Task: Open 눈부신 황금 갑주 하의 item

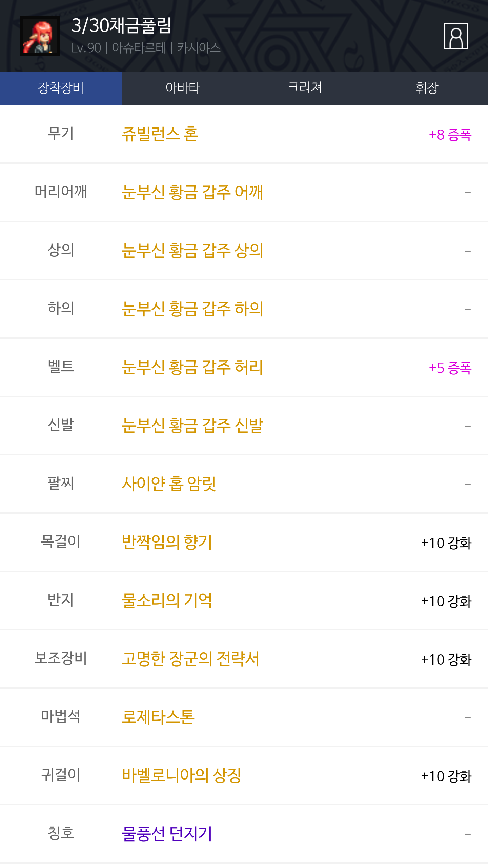Action: coord(192,309)
